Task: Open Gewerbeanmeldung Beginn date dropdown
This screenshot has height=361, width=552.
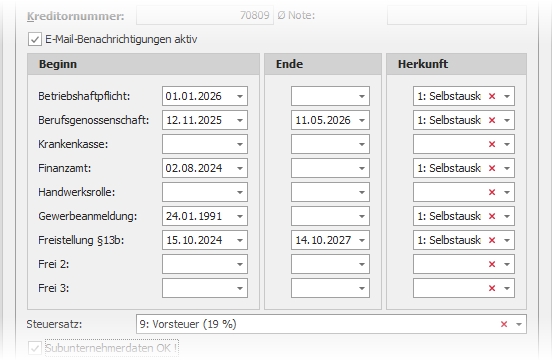Action: pos(240,216)
